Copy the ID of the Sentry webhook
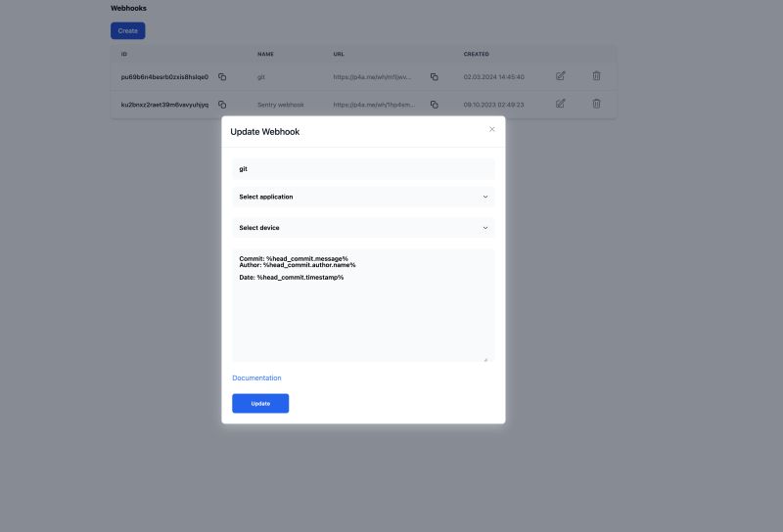783x532 pixels. click(222, 105)
